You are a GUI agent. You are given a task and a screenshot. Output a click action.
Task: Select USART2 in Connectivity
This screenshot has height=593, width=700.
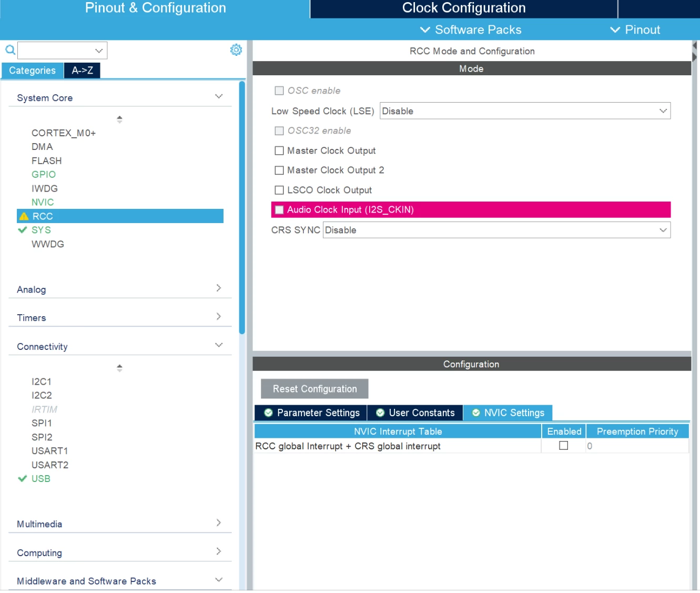pyautogui.click(x=50, y=465)
